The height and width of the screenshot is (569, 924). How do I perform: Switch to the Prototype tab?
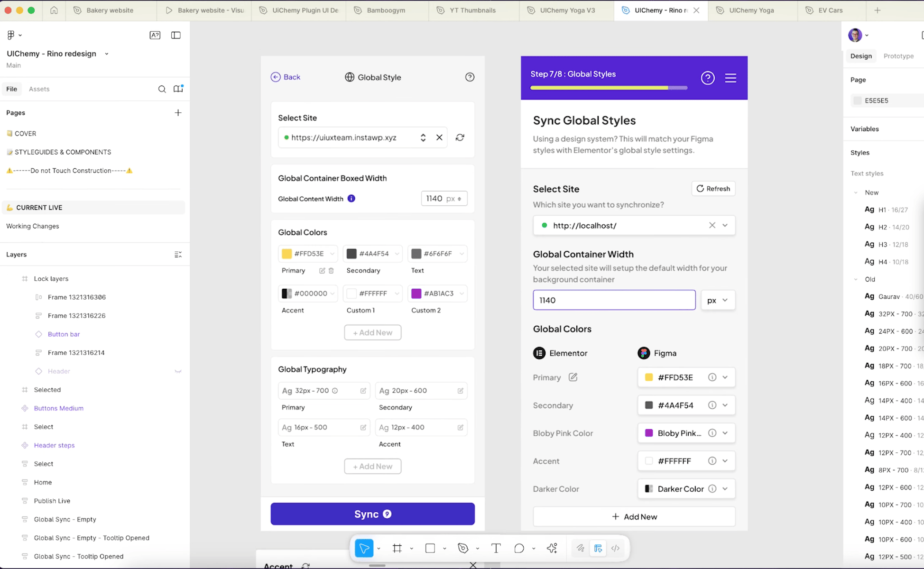pos(898,55)
